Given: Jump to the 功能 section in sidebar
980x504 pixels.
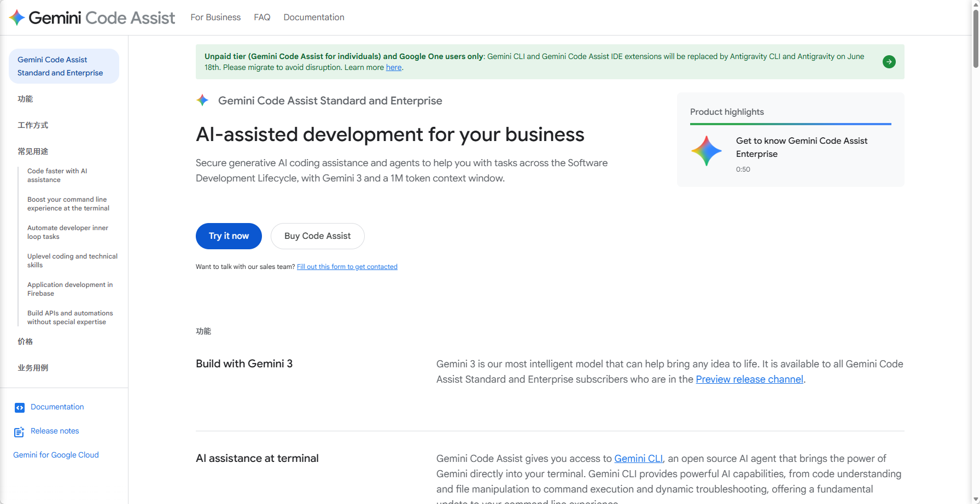Looking at the screenshot, I should (x=25, y=99).
